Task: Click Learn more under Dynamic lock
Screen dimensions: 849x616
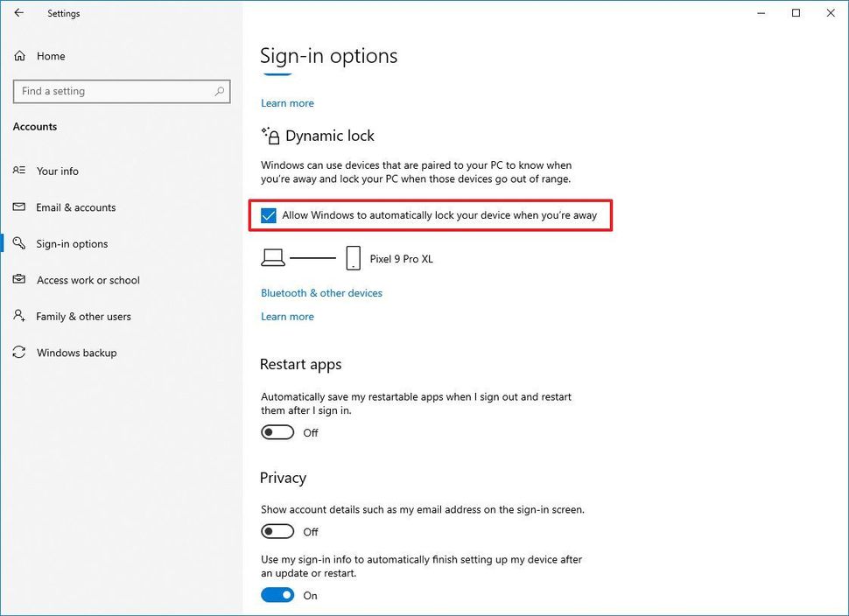Action: point(287,317)
